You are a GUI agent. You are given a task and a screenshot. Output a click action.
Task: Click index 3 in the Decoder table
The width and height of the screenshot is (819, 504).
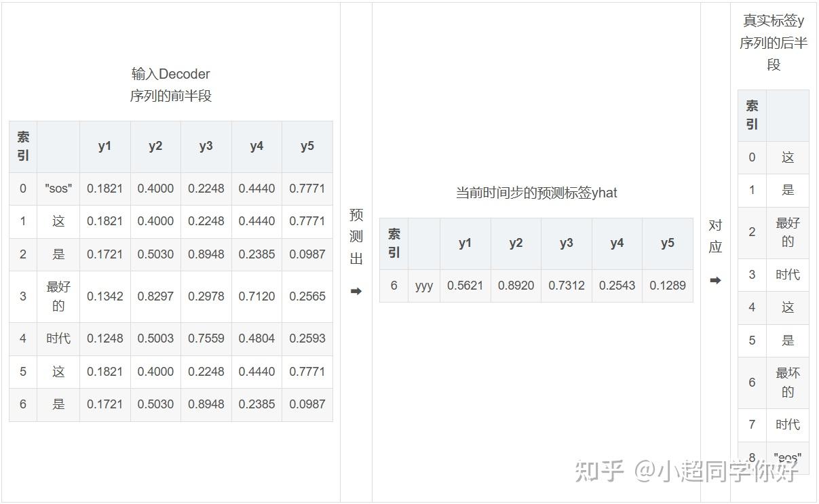tap(23, 296)
